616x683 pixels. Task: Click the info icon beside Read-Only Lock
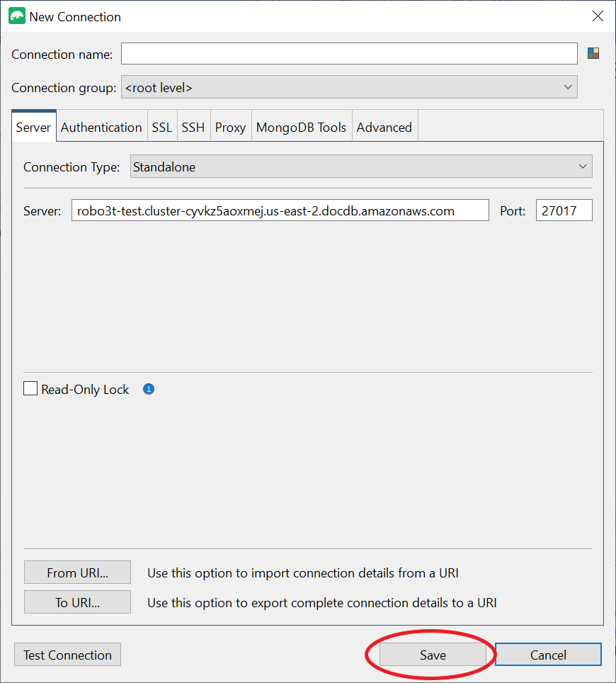tap(148, 388)
